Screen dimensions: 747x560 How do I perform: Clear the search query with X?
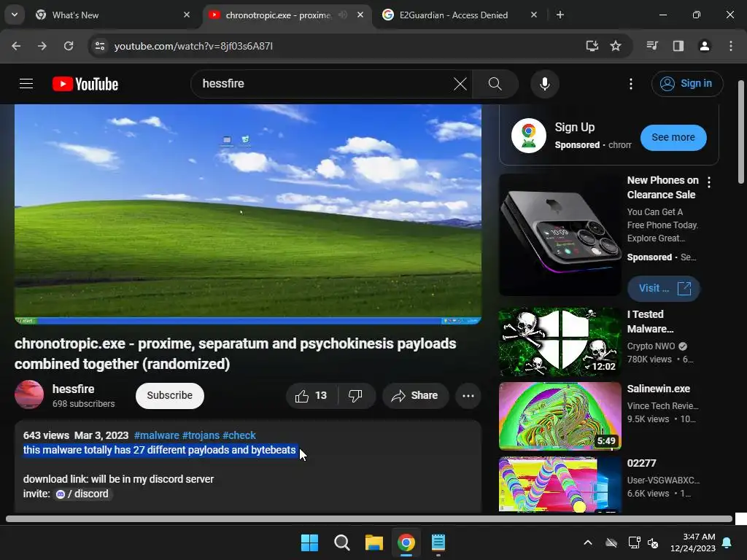tap(460, 85)
